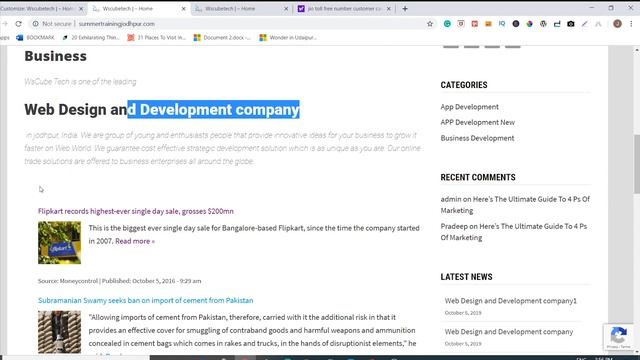Open Subramanian Swamy cement ban headline
The image size is (640, 360).
(x=145, y=300)
